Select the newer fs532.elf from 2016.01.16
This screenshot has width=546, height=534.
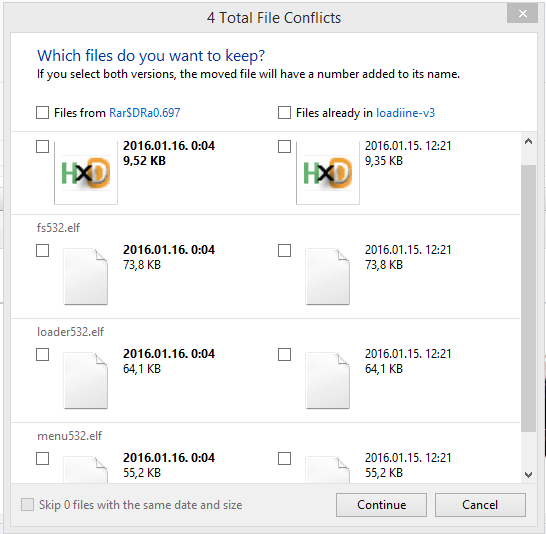coord(42,250)
